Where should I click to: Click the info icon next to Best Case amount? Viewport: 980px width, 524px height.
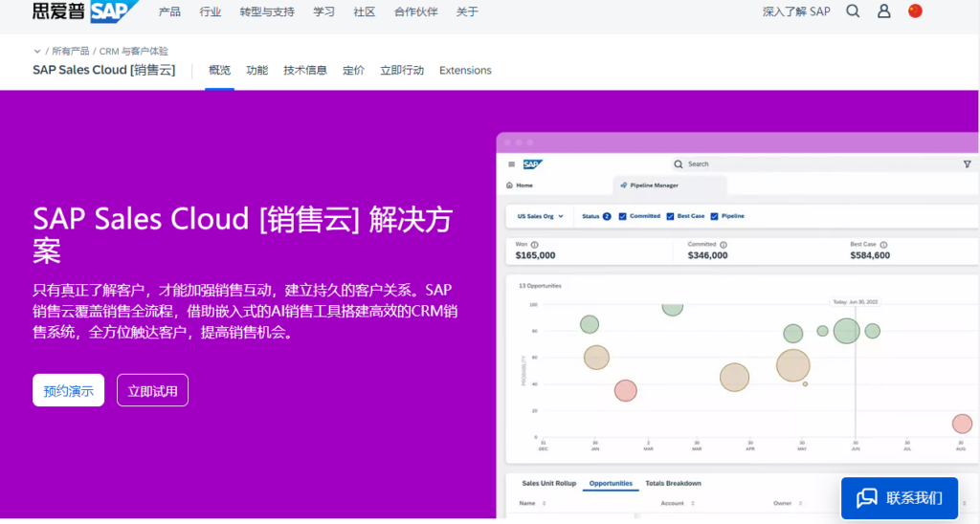883,245
